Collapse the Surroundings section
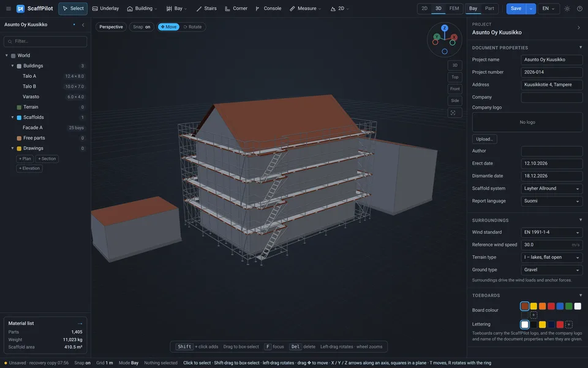This screenshot has height=368, width=588. (581, 220)
